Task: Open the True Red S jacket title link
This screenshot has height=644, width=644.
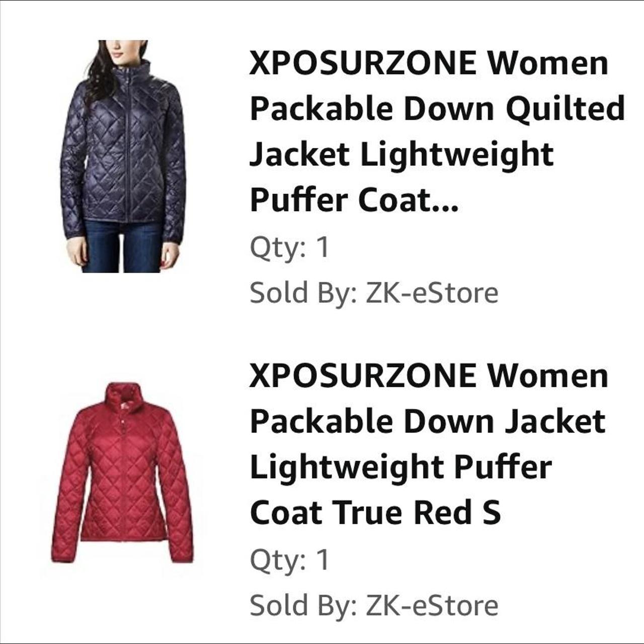Action: [x=429, y=444]
